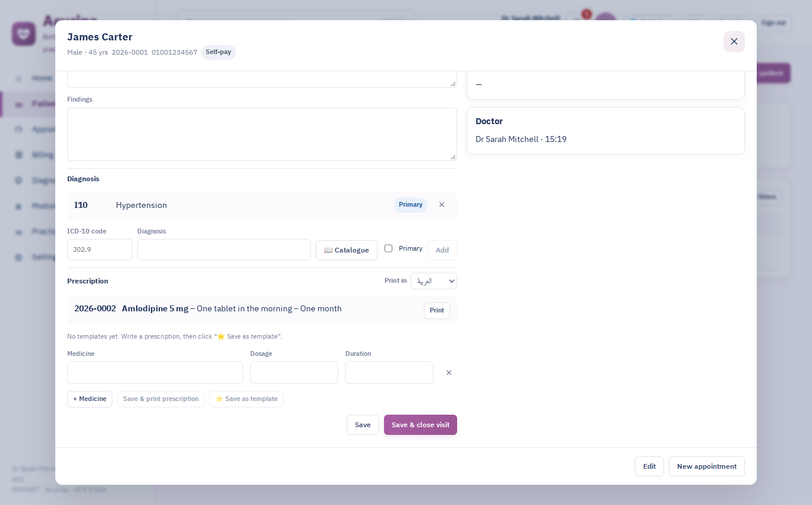Add another row with + Medicine

click(x=90, y=399)
